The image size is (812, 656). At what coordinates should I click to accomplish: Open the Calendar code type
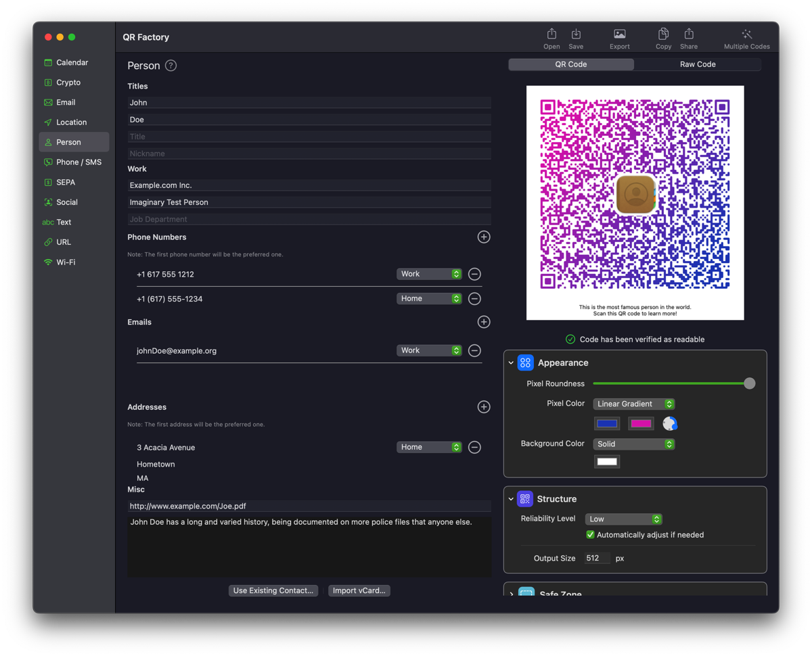[x=73, y=62]
